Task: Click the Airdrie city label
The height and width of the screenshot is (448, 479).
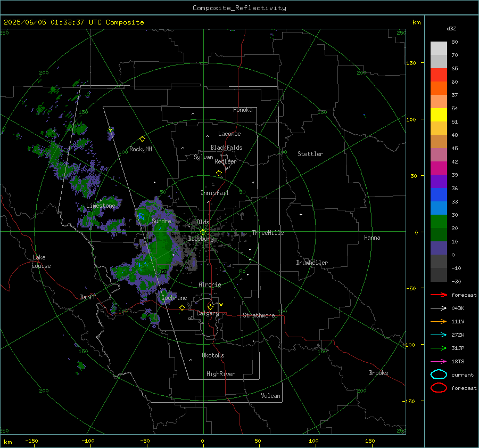Action: point(210,284)
